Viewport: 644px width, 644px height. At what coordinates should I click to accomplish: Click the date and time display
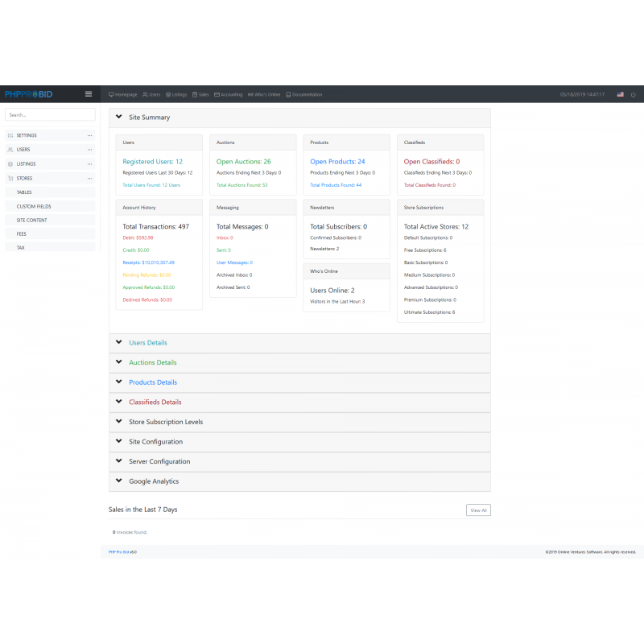582,94
